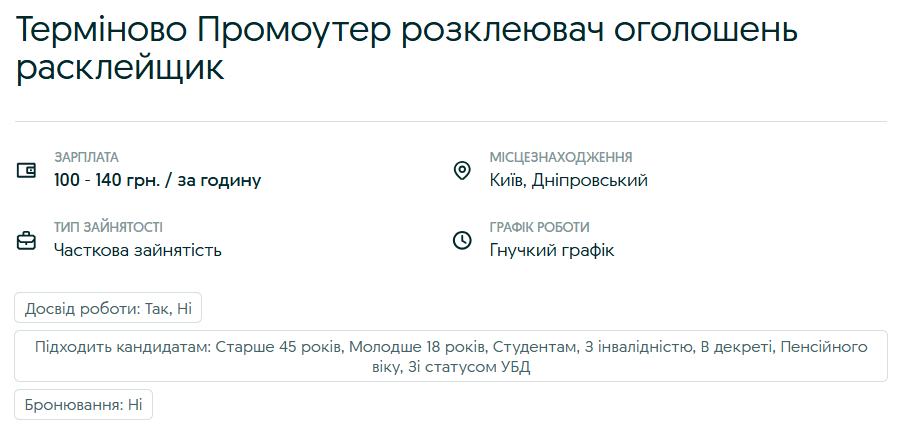Click 'Зі статусом УБД' text
The height and width of the screenshot is (436, 899).
point(470,367)
